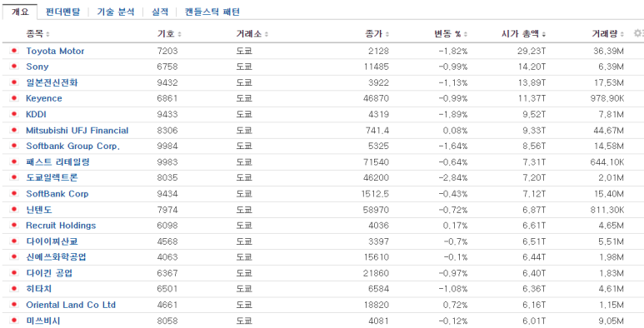The width and height of the screenshot is (644, 328).
Task: Click the Japan flag beside Oriental Land Co Ltd
Action: pyautogui.click(x=14, y=305)
